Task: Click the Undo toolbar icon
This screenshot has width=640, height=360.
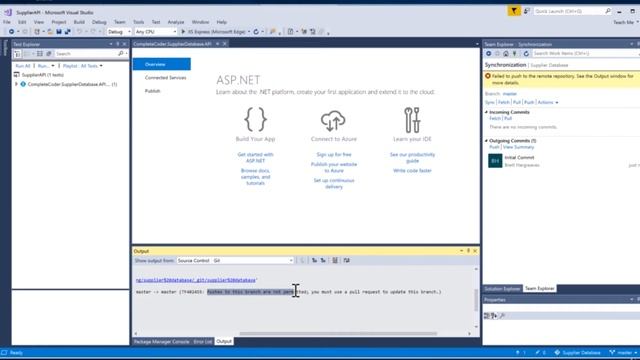Action: pos(79,31)
